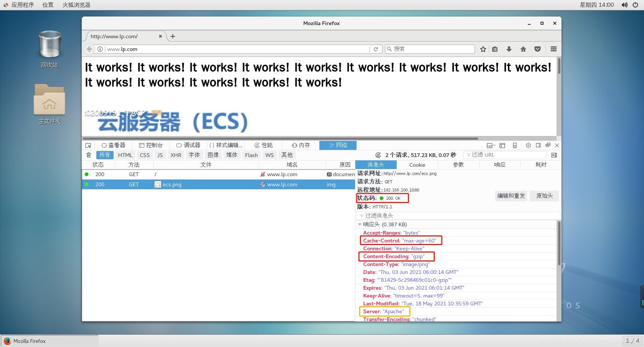Toggle the Other (其他) filter
The image size is (644, 347).
287,155
